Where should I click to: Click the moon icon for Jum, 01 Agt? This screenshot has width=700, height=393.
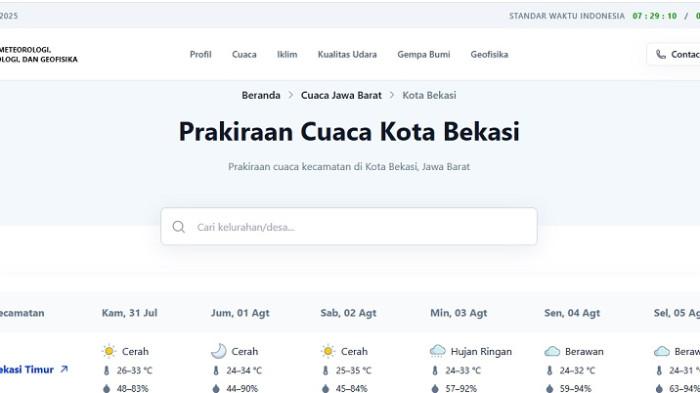[x=219, y=351]
